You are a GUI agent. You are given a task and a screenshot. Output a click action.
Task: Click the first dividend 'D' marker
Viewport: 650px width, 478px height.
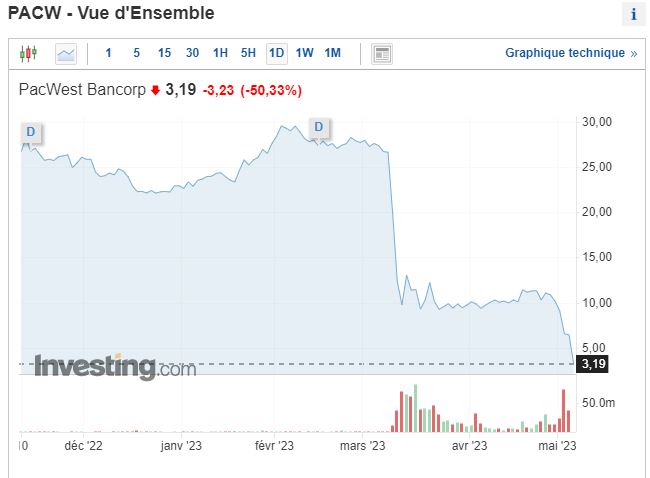pyautogui.click(x=30, y=131)
